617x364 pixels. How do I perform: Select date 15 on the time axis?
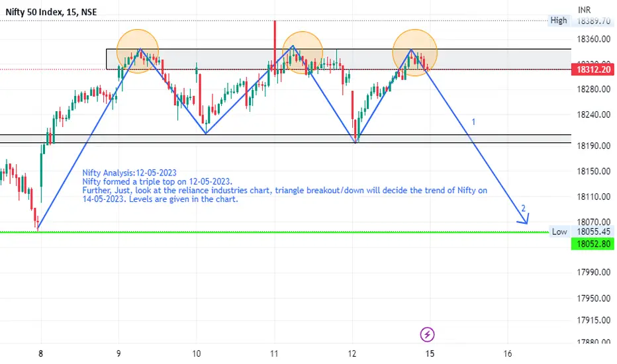[x=430, y=353]
